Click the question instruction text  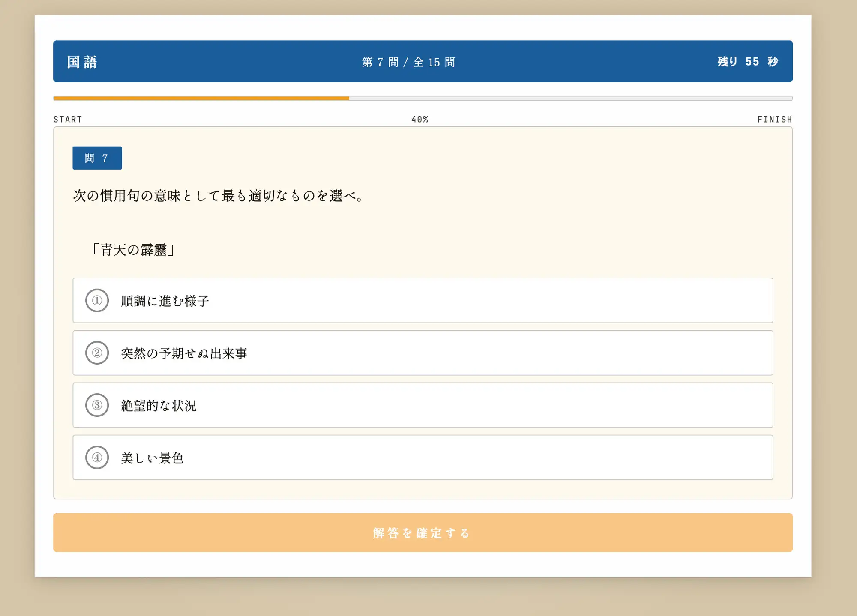218,196
